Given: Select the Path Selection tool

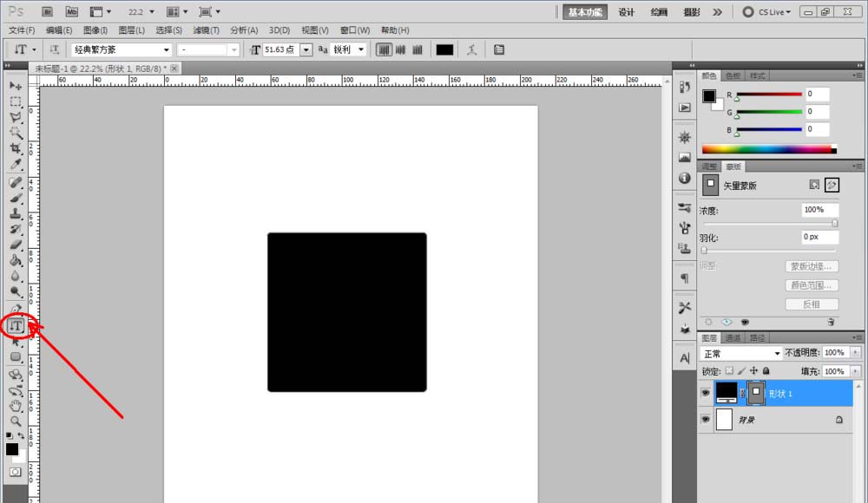Looking at the screenshot, I should (x=16, y=342).
